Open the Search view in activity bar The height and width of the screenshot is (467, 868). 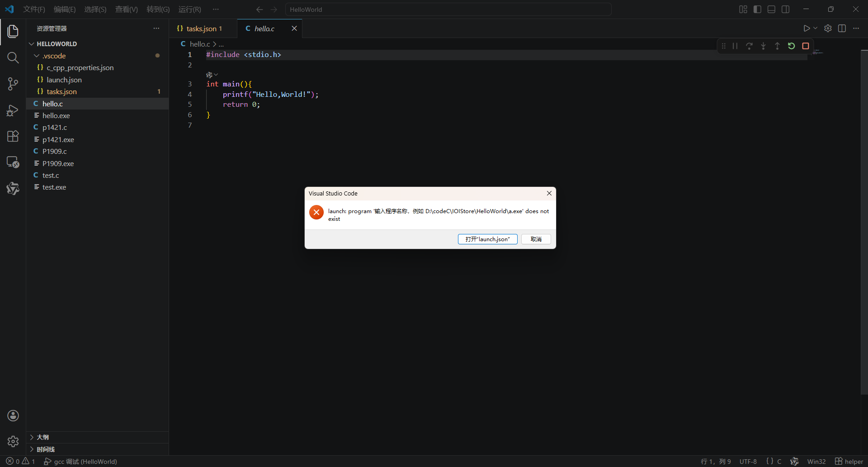click(13, 57)
